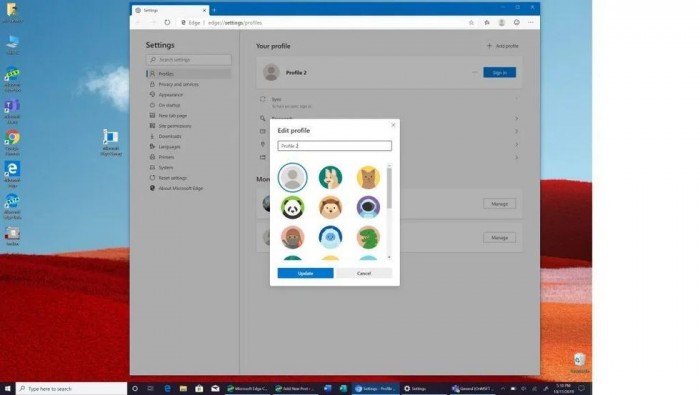Select the default gray person avatar
Viewport: 700px width, 395px height.
[292, 177]
